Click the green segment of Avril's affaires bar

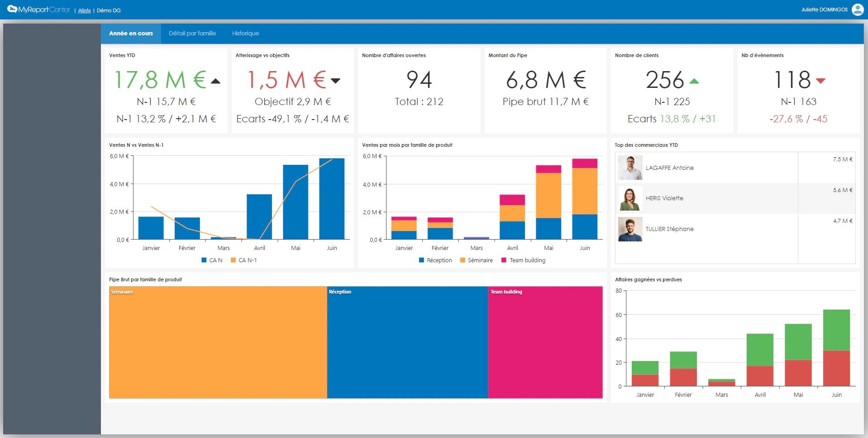tap(760, 350)
